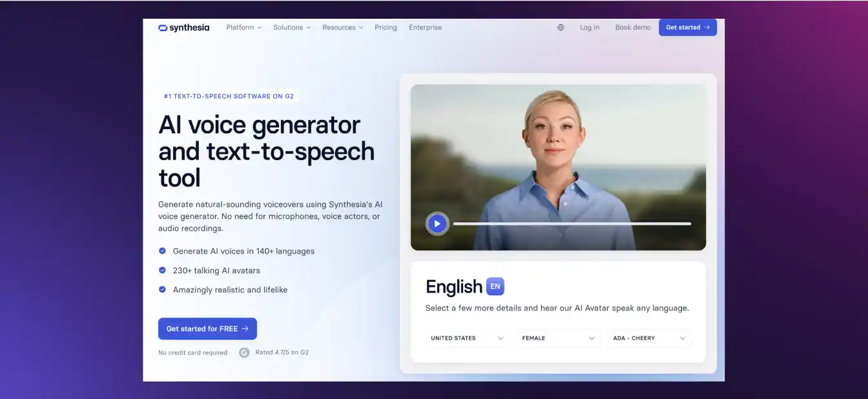Expand the Solutions menu
Viewport: 868px width, 399px height.
click(292, 28)
